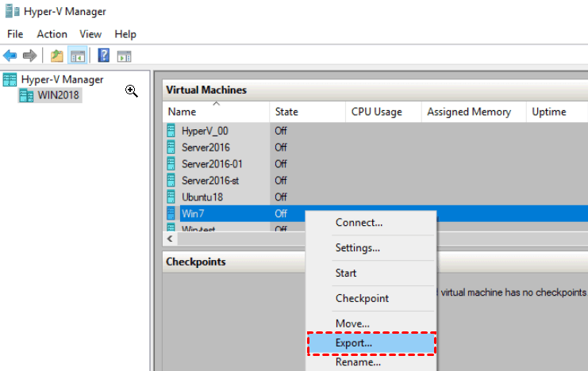Select the WIN2018 server node
This screenshot has height=371, width=588.
point(58,95)
